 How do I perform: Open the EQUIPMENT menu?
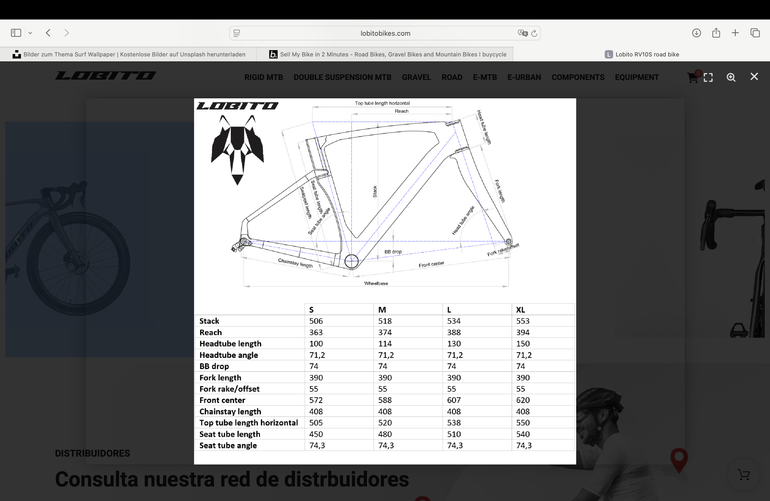click(x=636, y=78)
